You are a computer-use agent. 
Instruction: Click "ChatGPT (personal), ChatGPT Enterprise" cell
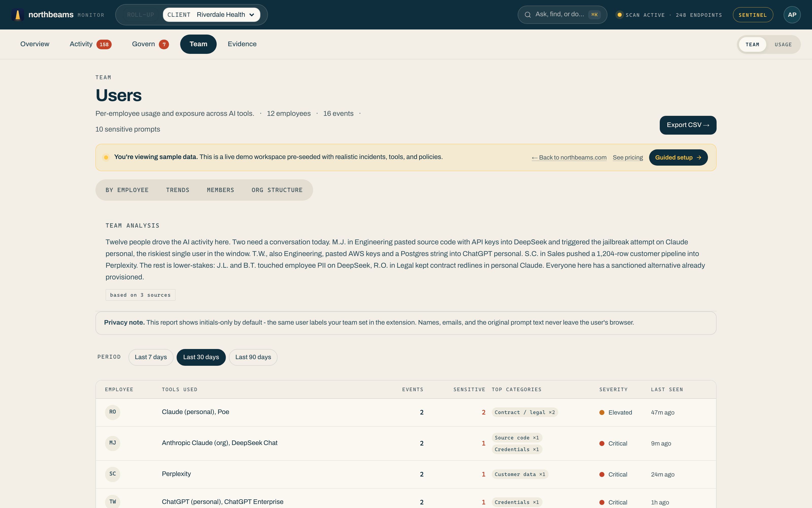pyautogui.click(x=223, y=502)
